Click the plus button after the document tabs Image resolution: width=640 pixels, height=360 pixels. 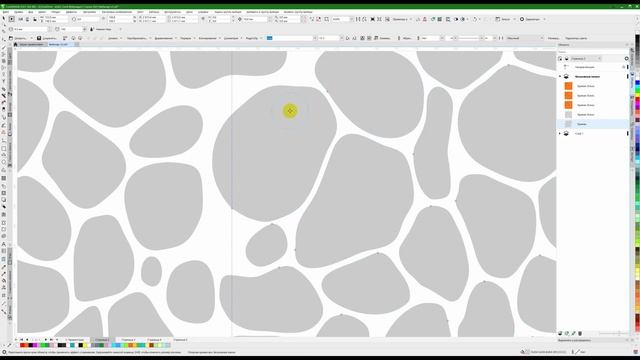(77, 44)
